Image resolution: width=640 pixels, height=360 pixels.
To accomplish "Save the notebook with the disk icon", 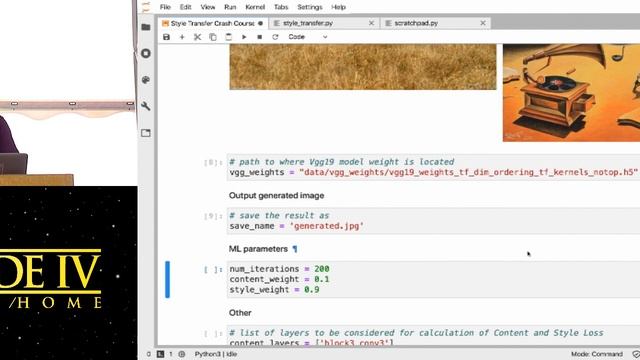I will [x=166, y=37].
